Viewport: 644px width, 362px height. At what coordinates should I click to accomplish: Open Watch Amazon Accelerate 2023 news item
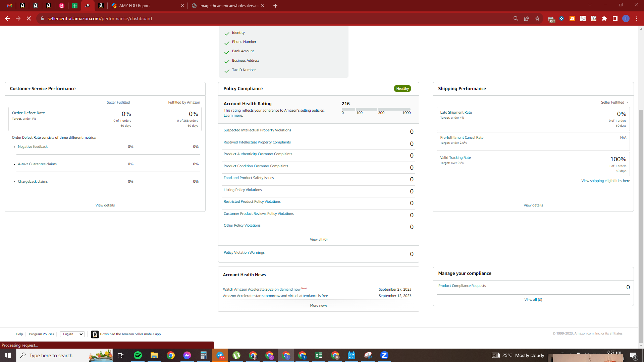pos(262,289)
